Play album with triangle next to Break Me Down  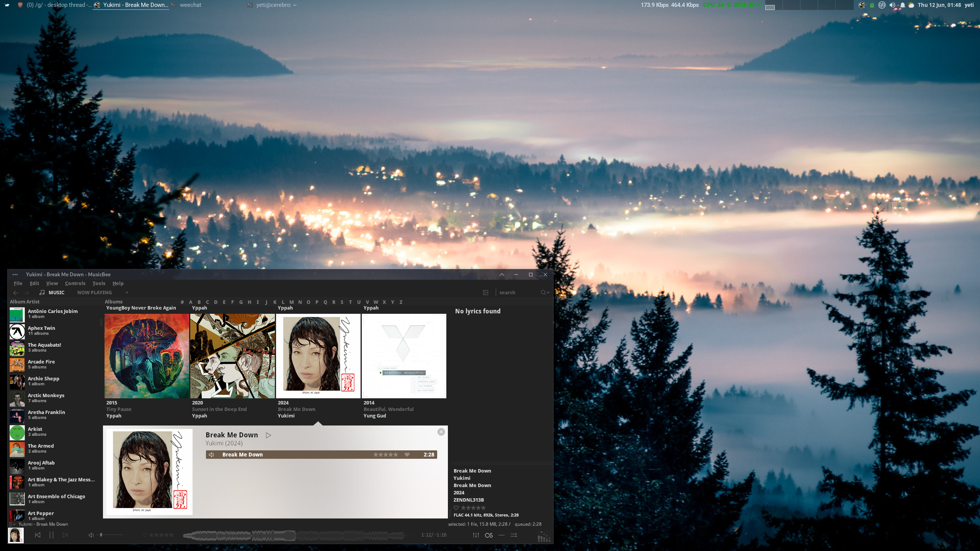tap(268, 435)
